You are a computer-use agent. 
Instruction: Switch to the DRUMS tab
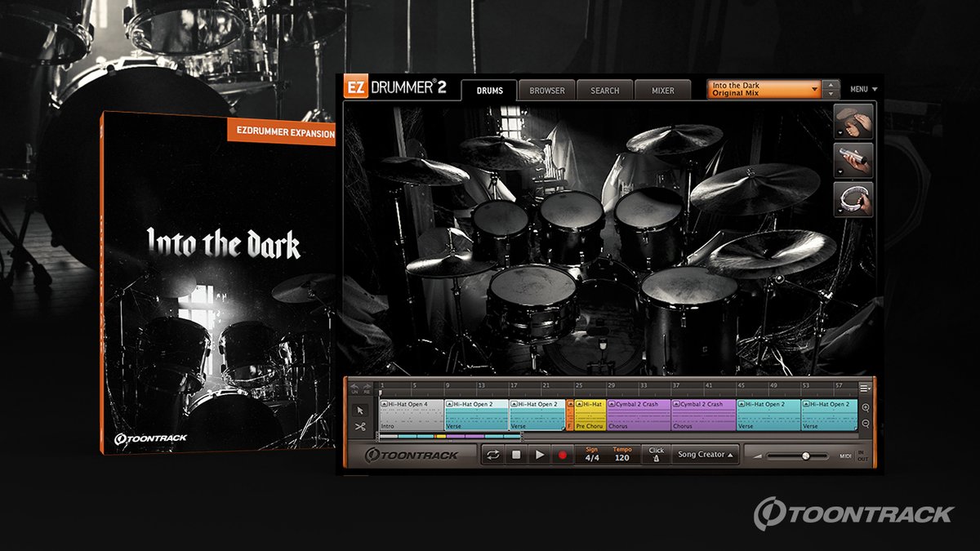point(490,90)
